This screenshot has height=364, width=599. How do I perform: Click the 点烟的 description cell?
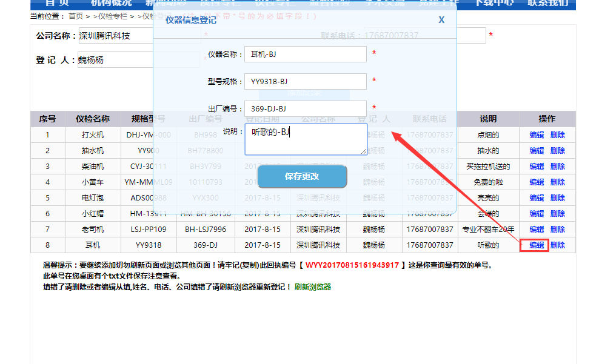[x=488, y=134]
